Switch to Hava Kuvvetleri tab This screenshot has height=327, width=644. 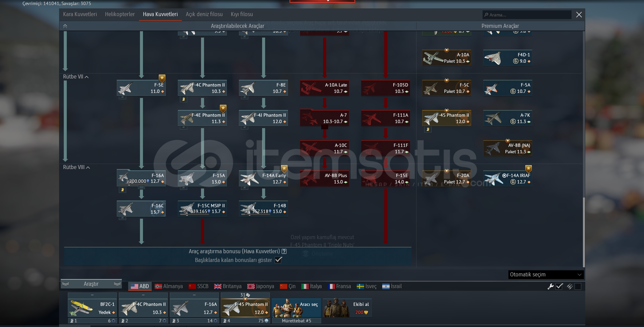[160, 14]
